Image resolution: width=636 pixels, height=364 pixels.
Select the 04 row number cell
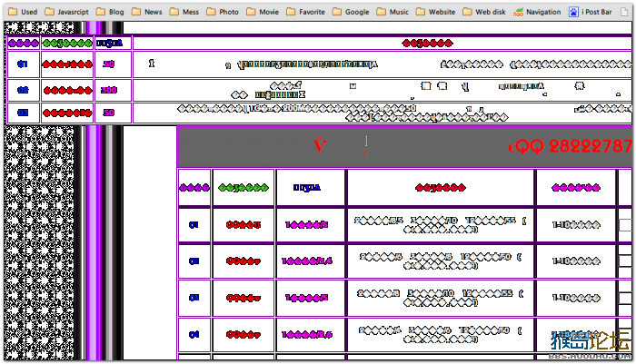pos(194,334)
